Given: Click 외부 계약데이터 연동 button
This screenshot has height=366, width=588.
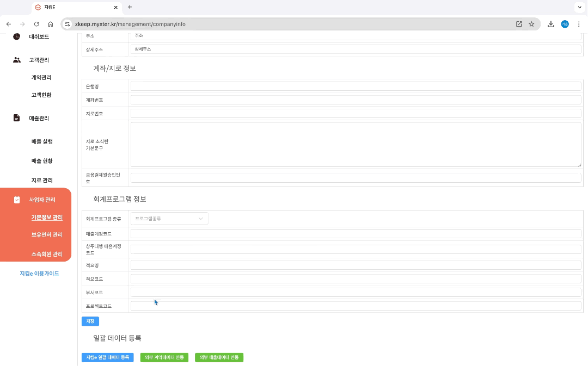Looking at the screenshot, I should [164, 357].
